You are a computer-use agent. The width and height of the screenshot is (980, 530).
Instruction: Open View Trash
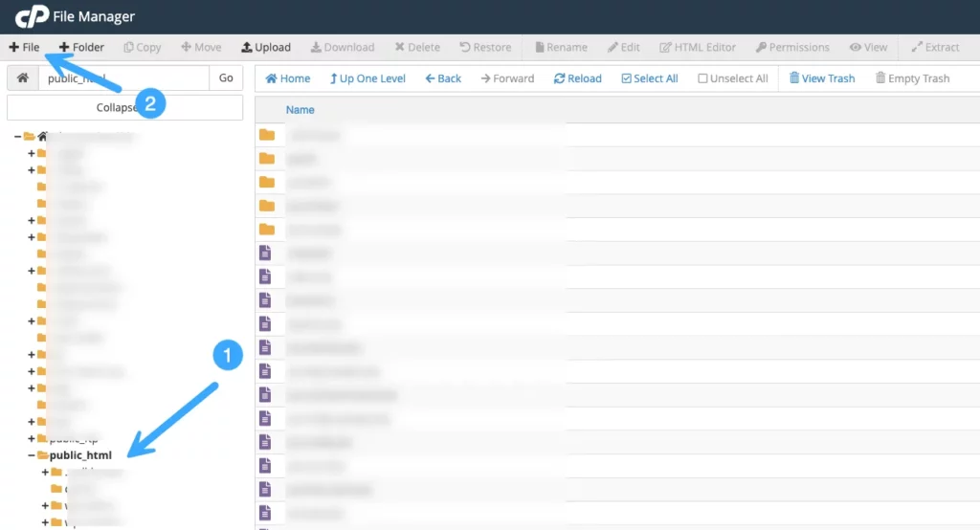[822, 78]
